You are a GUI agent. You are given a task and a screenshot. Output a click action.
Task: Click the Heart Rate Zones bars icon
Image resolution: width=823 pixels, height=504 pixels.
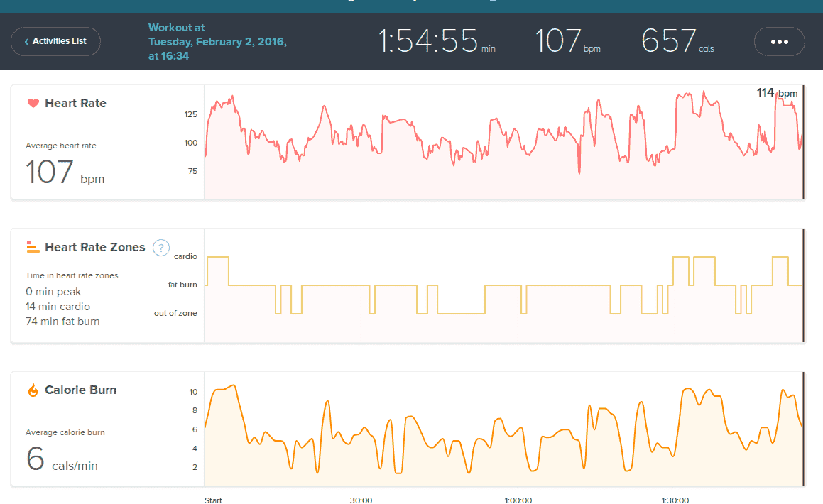[33, 247]
